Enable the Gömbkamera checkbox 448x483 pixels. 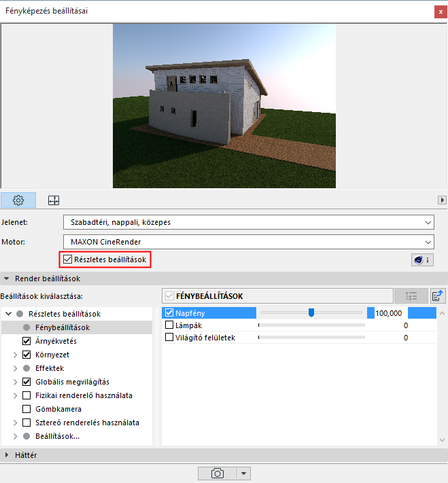[x=27, y=409]
